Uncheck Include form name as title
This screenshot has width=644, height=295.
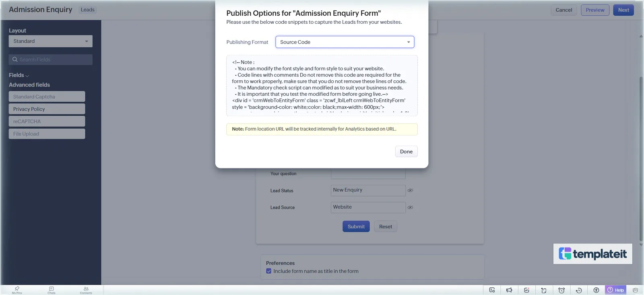(268, 271)
